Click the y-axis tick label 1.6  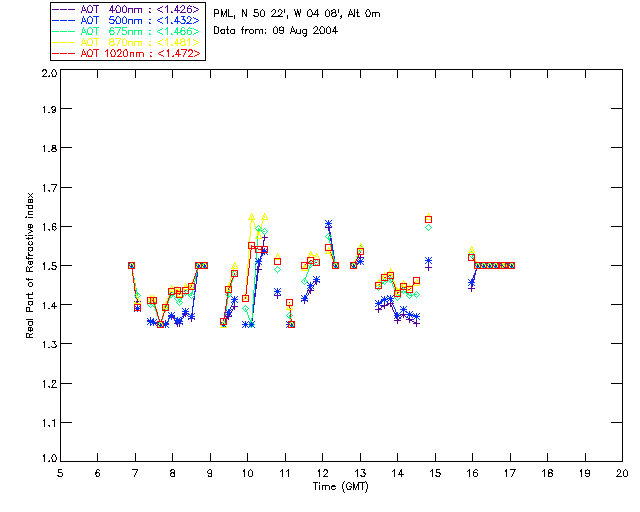(49, 227)
